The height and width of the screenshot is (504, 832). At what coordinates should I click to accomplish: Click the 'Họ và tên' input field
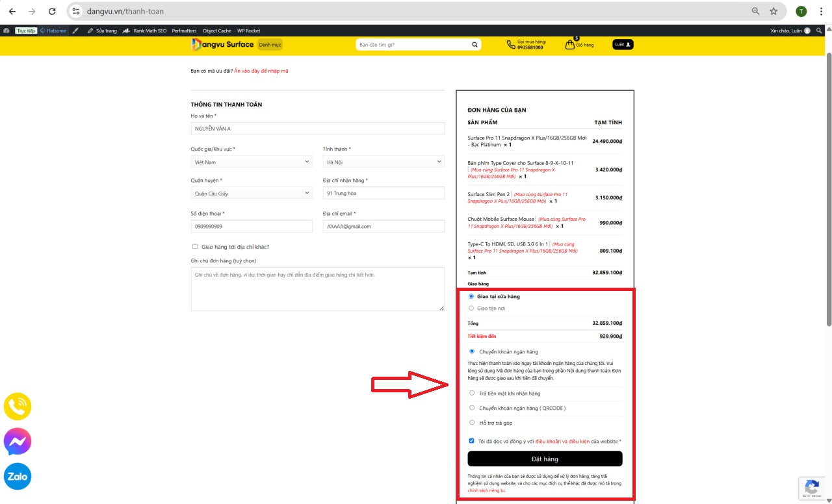(x=318, y=129)
